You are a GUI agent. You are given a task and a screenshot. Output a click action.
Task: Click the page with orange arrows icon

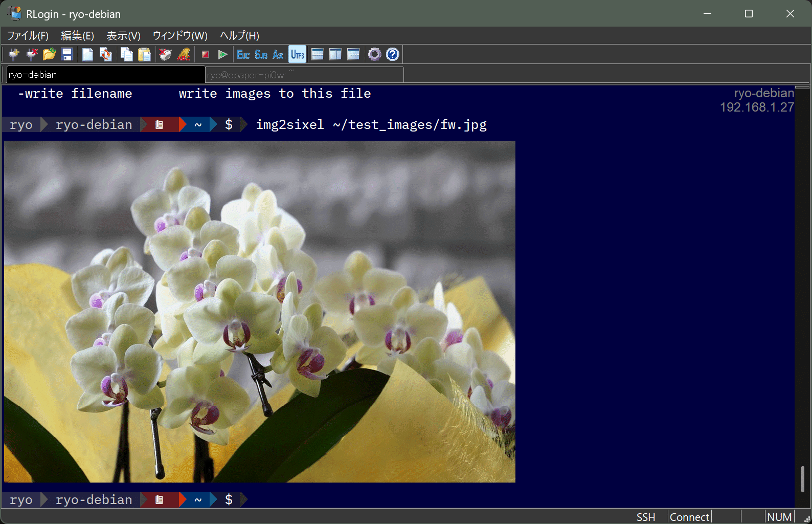[106, 54]
